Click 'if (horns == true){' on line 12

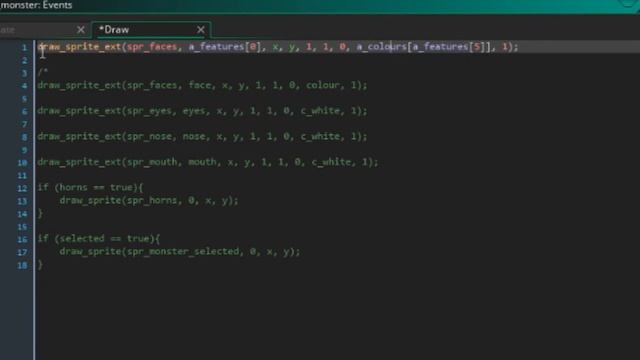click(90, 187)
